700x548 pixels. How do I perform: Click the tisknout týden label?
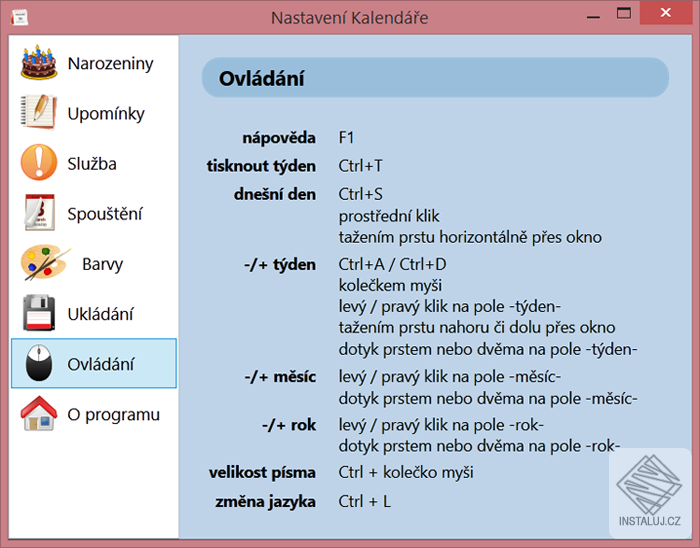(261, 166)
